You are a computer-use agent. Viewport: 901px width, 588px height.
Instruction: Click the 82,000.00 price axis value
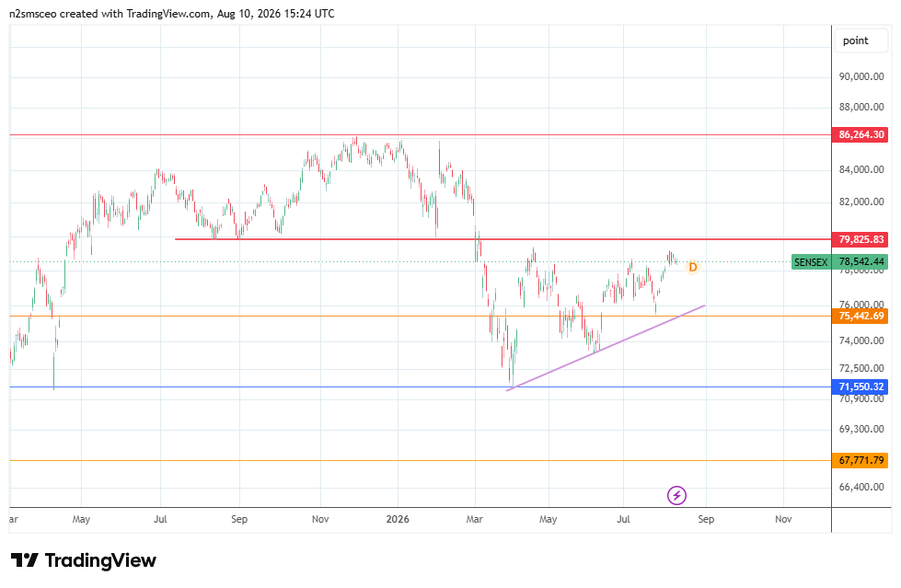coord(861,202)
